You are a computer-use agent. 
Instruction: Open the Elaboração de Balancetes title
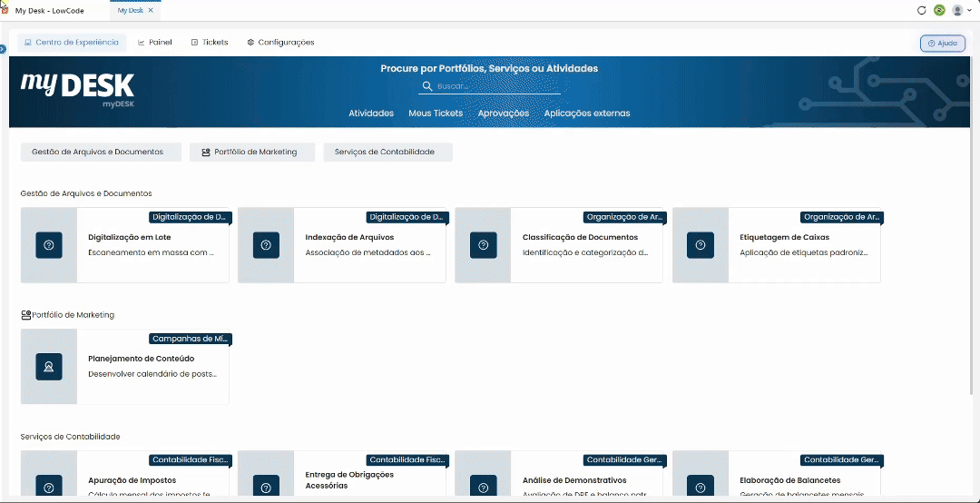(x=790, y=480)
